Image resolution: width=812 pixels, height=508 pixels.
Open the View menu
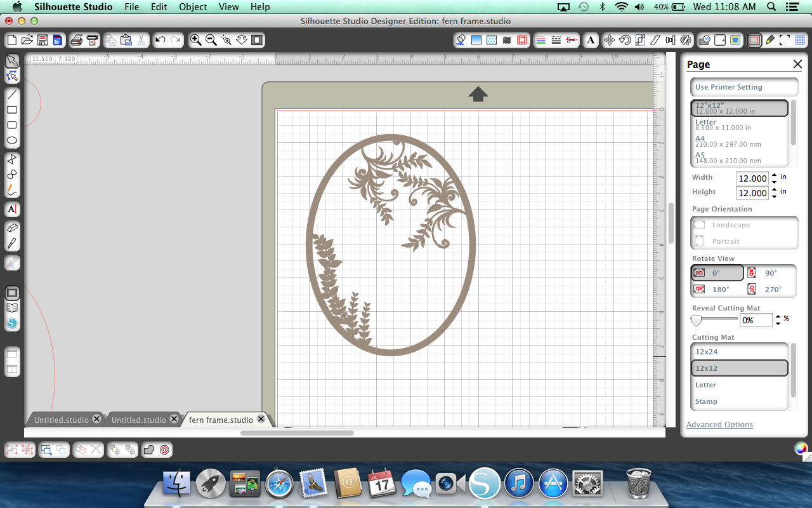(228, 7)
